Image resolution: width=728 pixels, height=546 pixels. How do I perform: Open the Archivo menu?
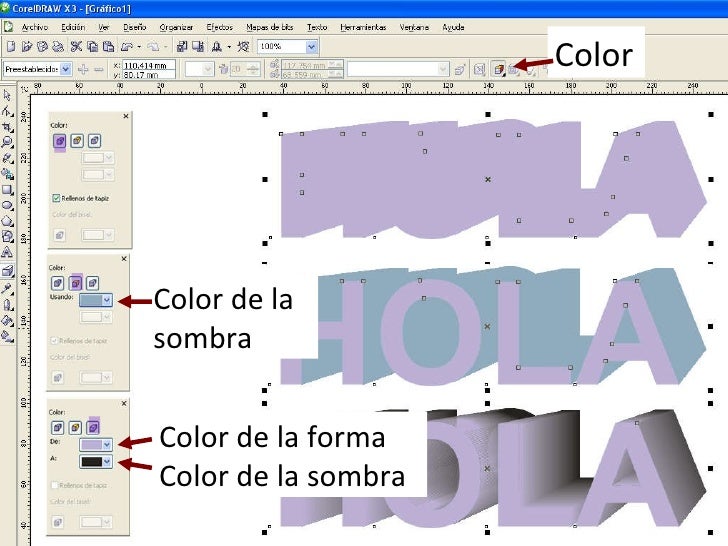[x=35, y=27]
